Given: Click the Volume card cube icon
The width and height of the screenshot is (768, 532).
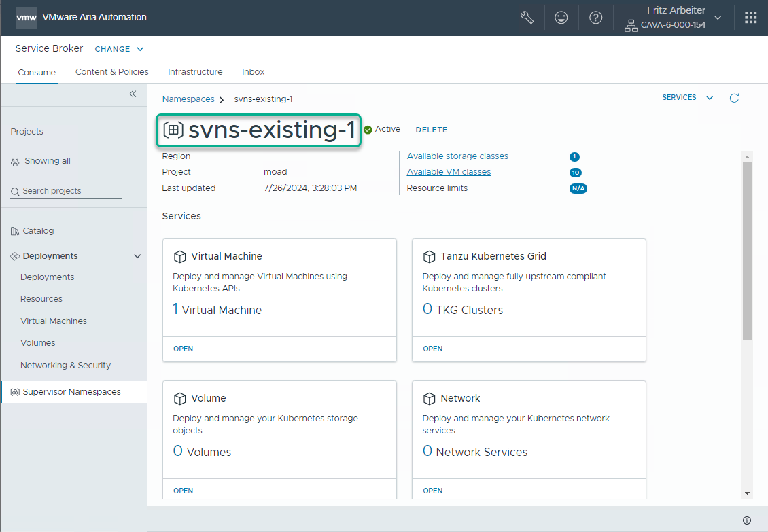Looking at the screenshot, I should (x=179, y=398).
